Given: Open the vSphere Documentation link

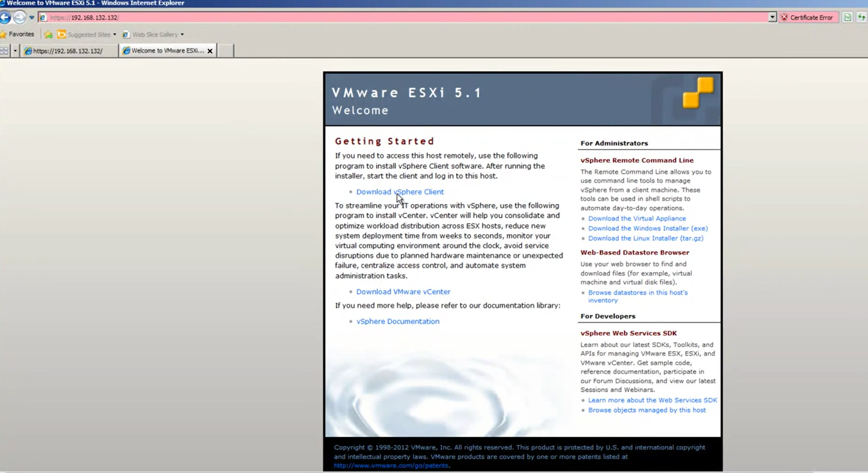Looking at the screenshot, I should [398, 322].
